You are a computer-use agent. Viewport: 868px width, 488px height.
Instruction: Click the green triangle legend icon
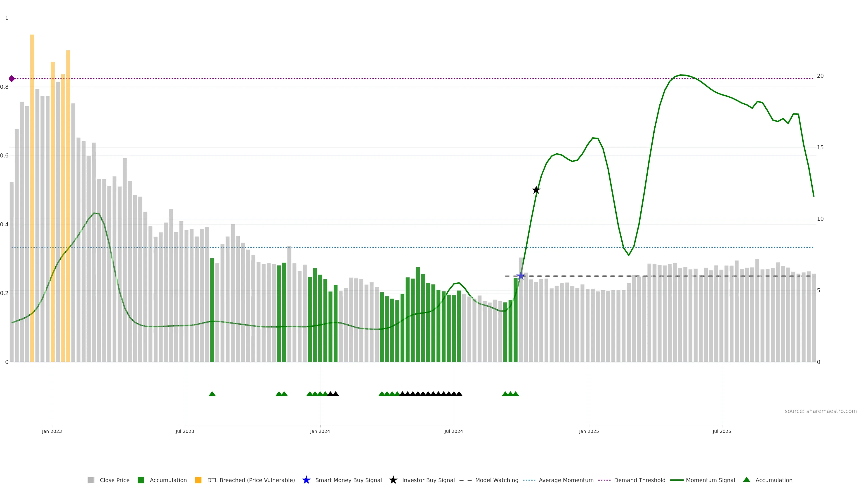pos(746,480)
